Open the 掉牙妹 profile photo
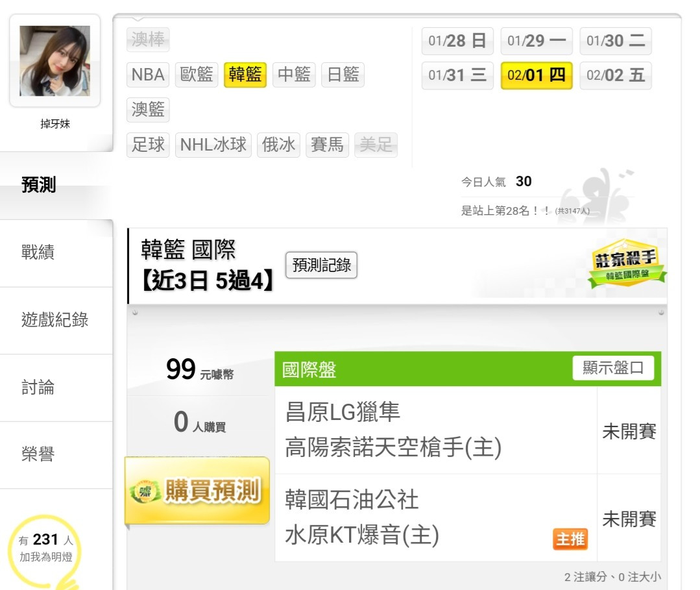 pos(55,61)
